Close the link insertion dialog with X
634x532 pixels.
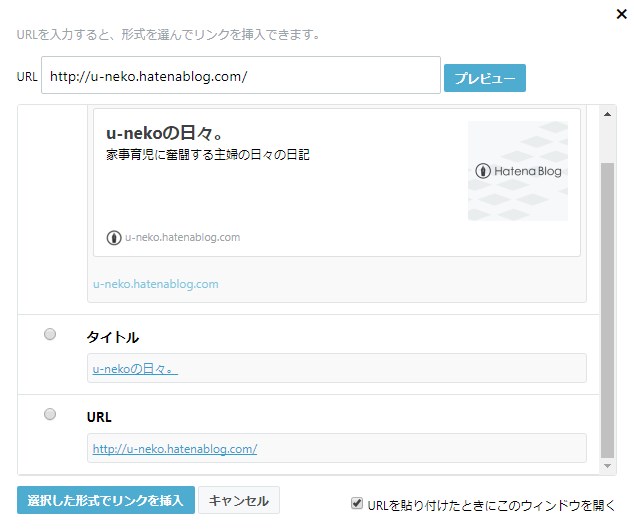[621, 14]
